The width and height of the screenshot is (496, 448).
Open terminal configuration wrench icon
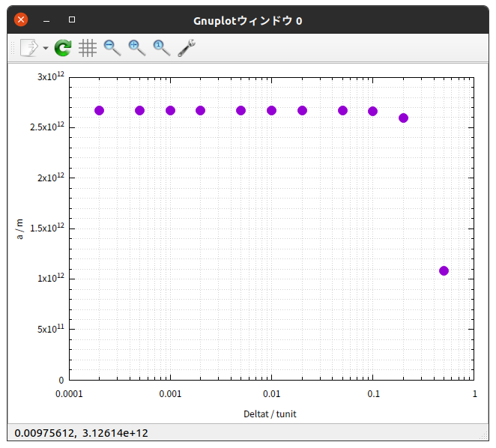[x=187, y=48]
